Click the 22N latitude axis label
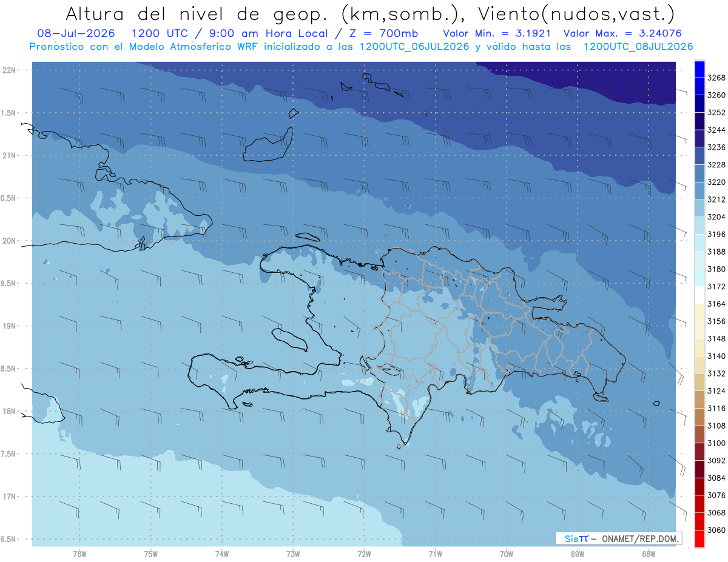Image resolution: width=728 pixels, height=562 pixels. coord(8,70)
